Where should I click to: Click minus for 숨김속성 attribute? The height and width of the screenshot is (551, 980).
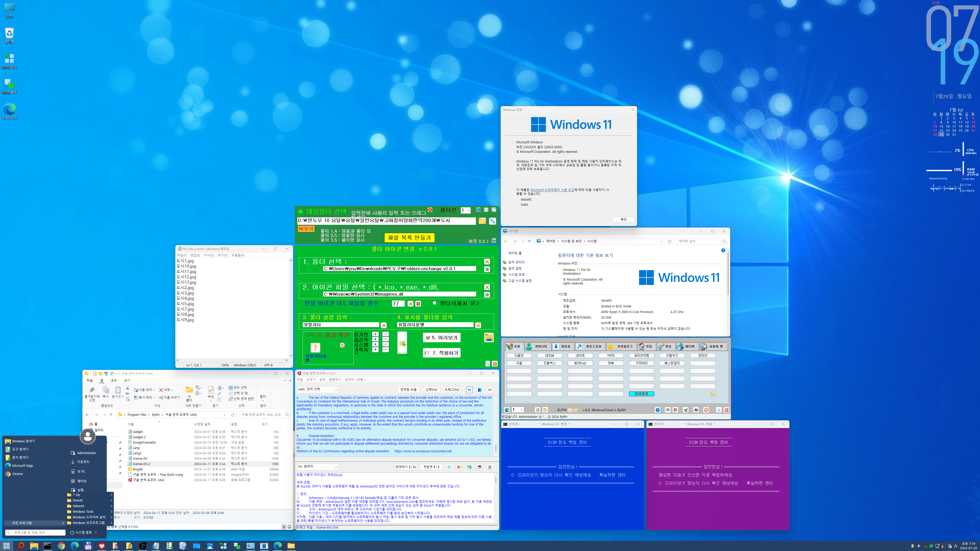click(x=385, y=339)
